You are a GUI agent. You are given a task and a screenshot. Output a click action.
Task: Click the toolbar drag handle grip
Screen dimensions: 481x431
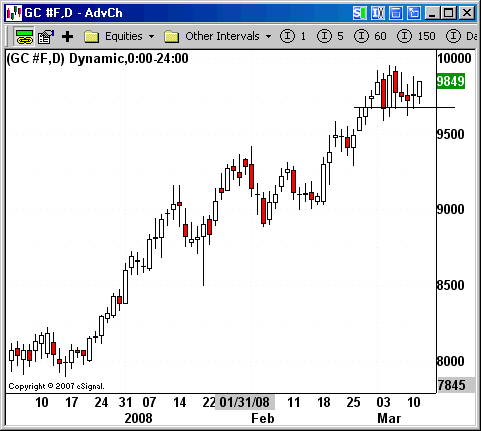click(7, 37)
